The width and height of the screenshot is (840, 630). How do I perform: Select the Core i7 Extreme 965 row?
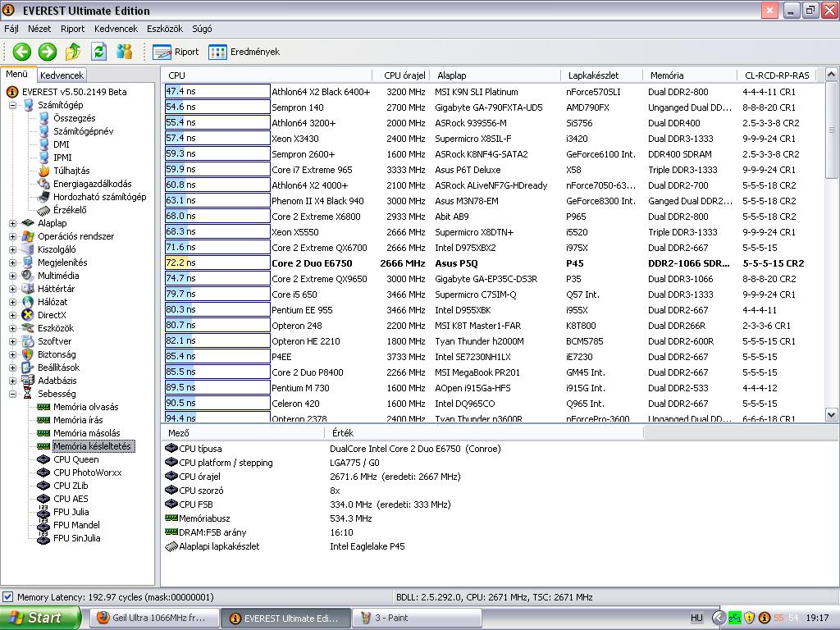point(493,170)
